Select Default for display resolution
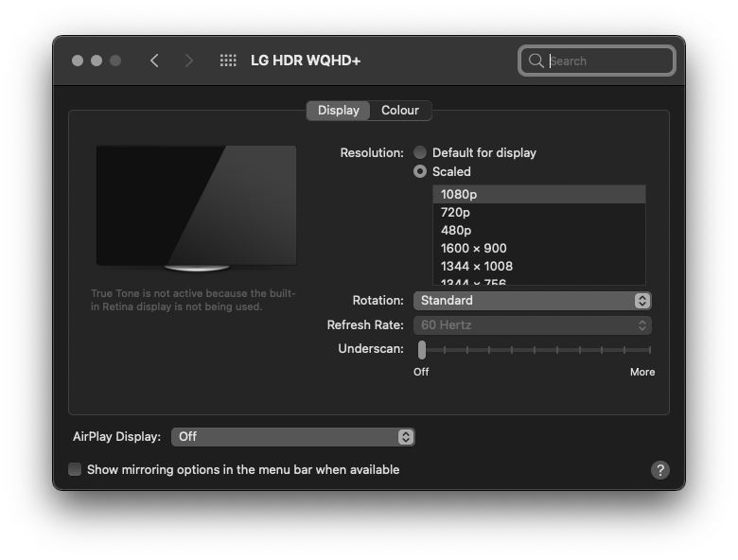The width and height of the screenshot is (738, 560). pos(420,152)
